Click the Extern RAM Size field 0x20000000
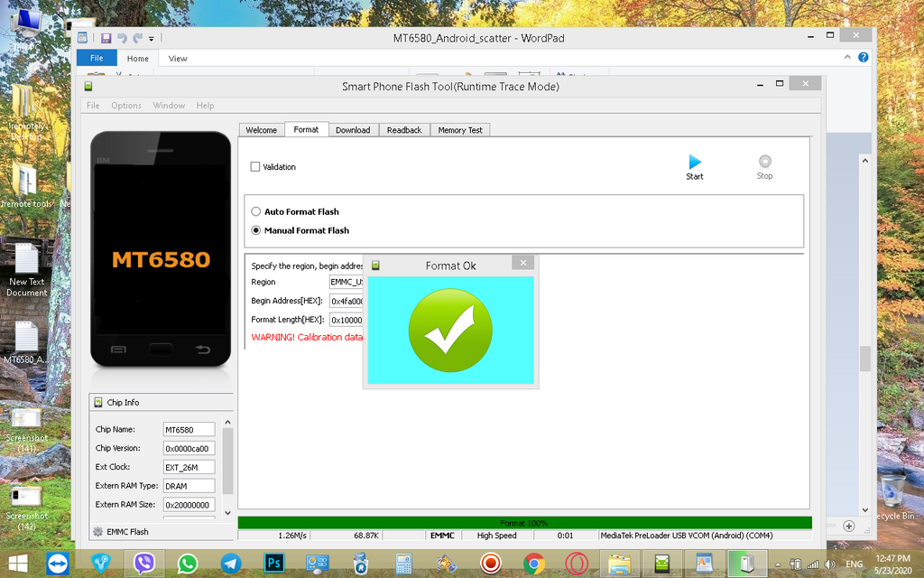 [189, 505]
